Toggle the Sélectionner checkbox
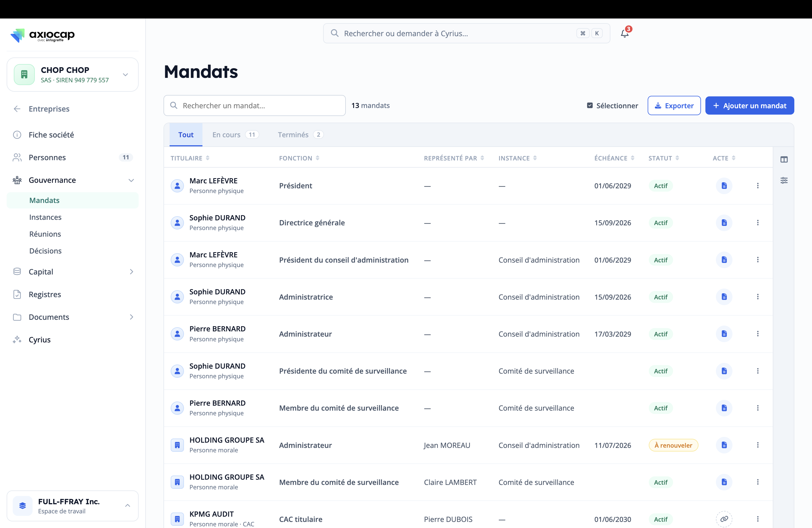The image size is (812, 528). click(590, 105)
